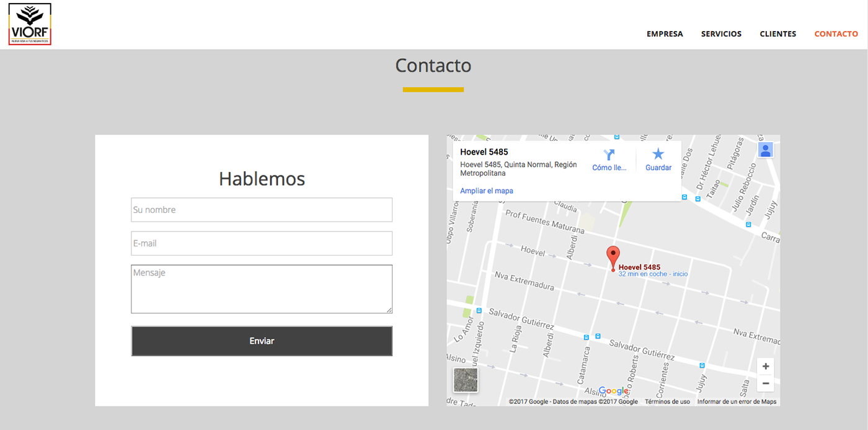Open the Google logo on the map

tap(613, 391)
